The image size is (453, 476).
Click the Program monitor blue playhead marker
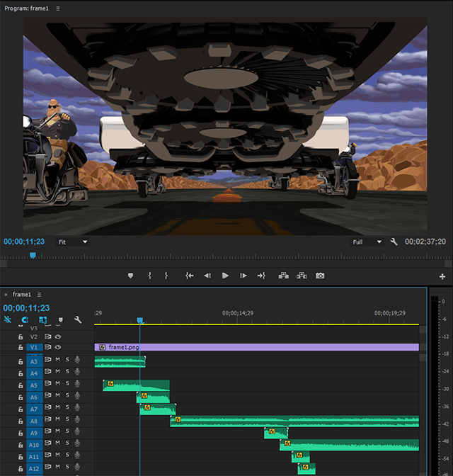tap(33, 256)
